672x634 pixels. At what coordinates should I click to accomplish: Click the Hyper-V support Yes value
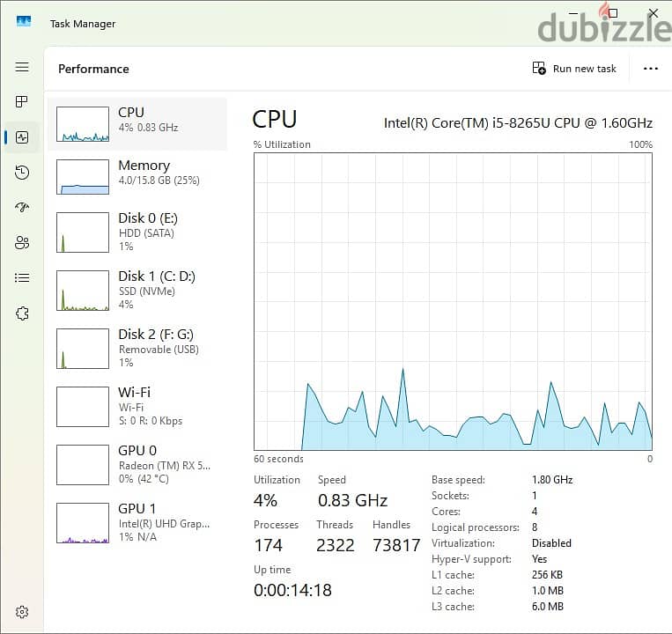click(x=539, y=559)
